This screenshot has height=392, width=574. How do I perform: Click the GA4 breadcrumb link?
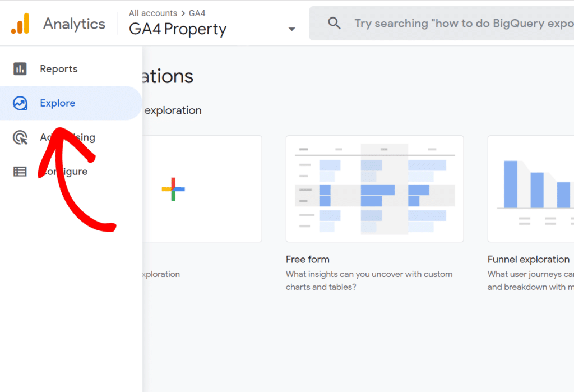(197, 13)
